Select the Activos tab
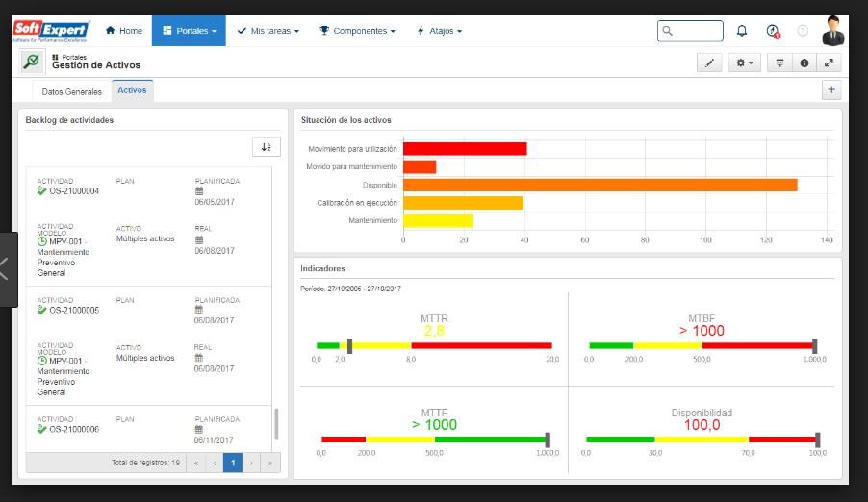Image resolution: width=868 pixels, height=502 pixels. tap(132, 90)
